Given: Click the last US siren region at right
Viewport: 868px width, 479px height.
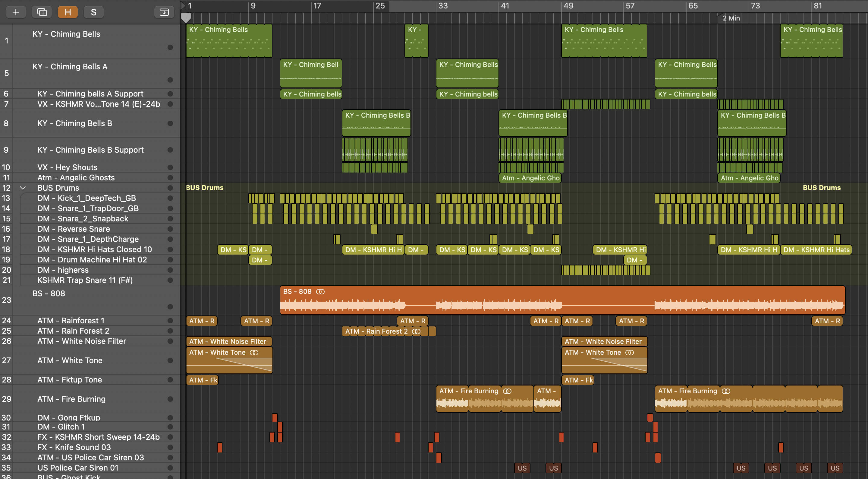Looking at the screenshot, I should pyautogui.click(x=835, y=468).
